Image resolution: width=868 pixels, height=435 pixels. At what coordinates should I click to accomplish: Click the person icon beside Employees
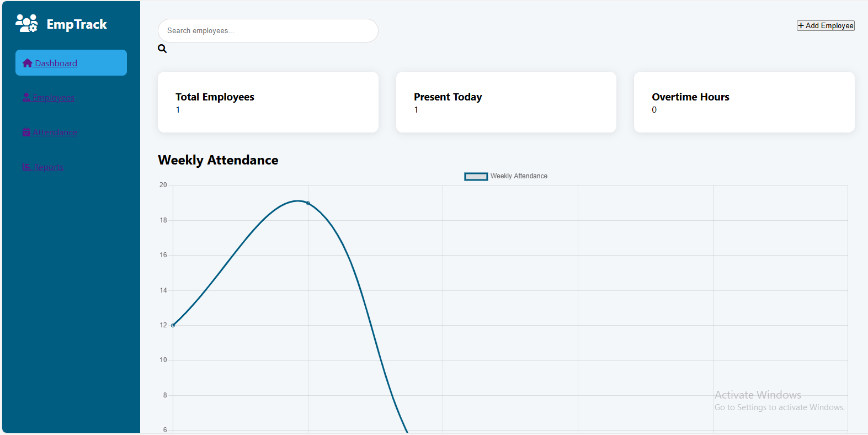click(x=26, y=98)
